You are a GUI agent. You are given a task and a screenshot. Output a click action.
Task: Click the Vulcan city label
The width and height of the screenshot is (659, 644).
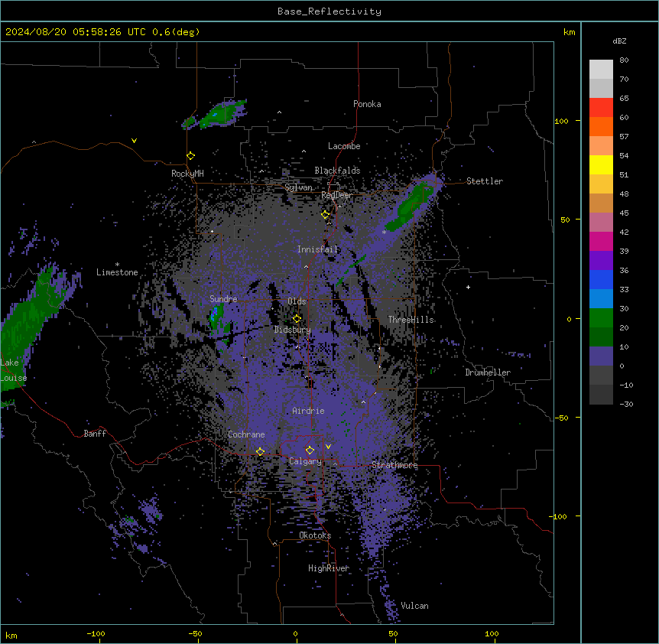(415, 606)
